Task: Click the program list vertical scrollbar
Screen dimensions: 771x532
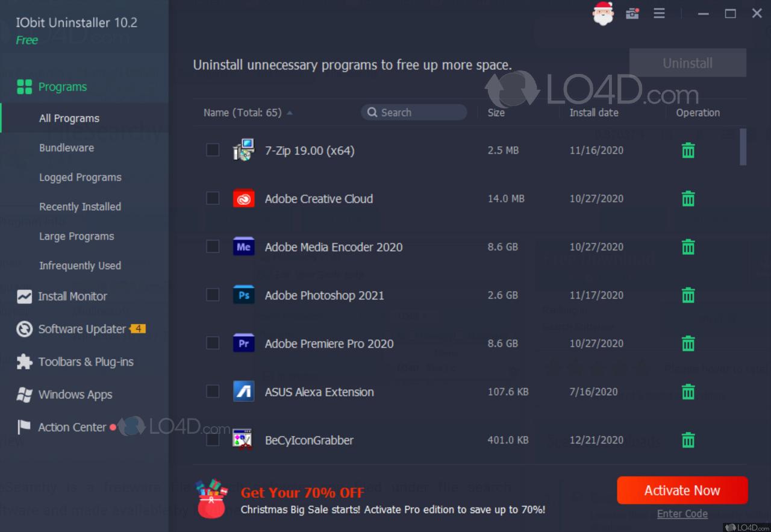Action: click(743, 146)
